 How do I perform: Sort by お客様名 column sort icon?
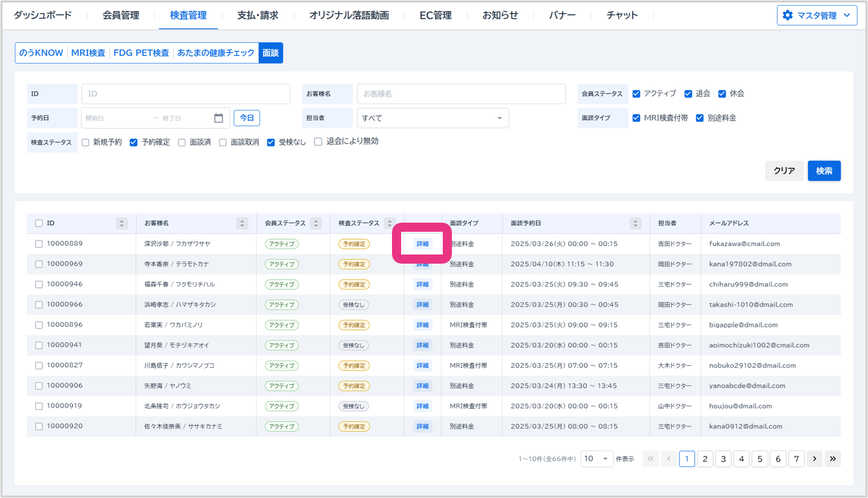pos(242,223)
